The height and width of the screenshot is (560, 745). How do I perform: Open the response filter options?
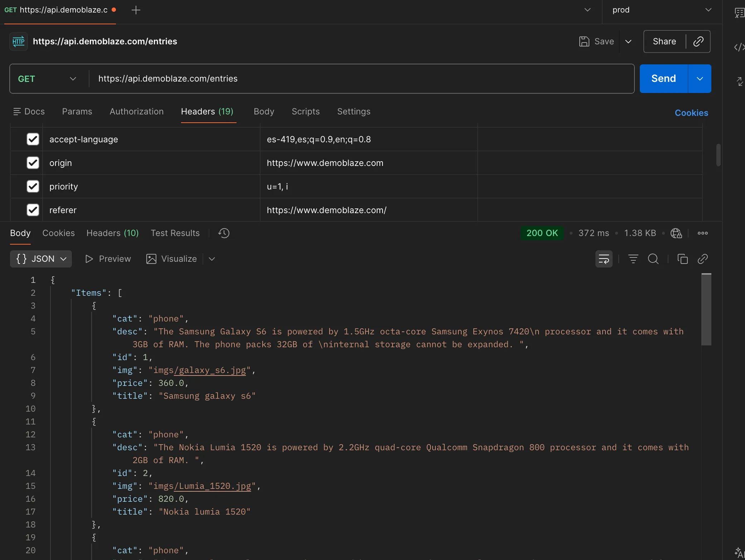633,259
